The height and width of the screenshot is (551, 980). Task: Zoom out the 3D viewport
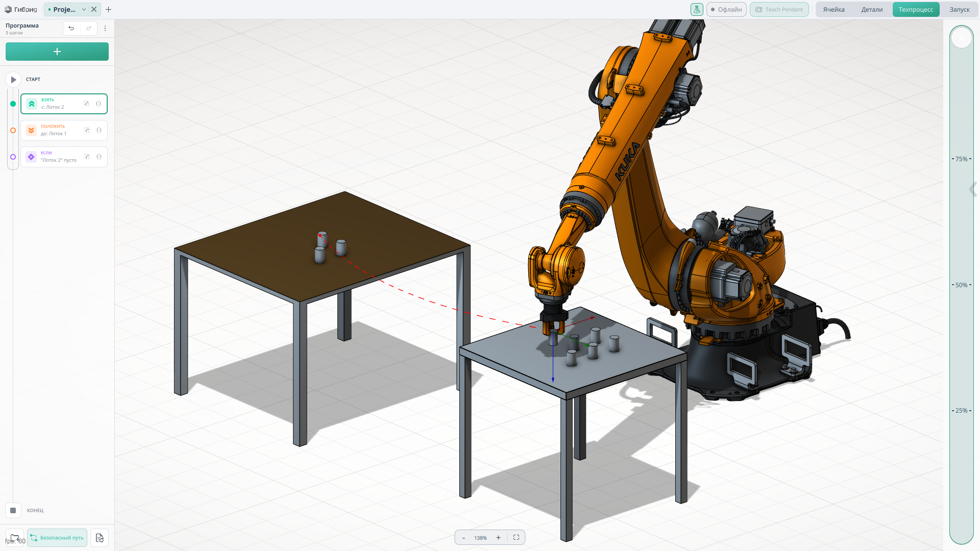click(463, 538)
